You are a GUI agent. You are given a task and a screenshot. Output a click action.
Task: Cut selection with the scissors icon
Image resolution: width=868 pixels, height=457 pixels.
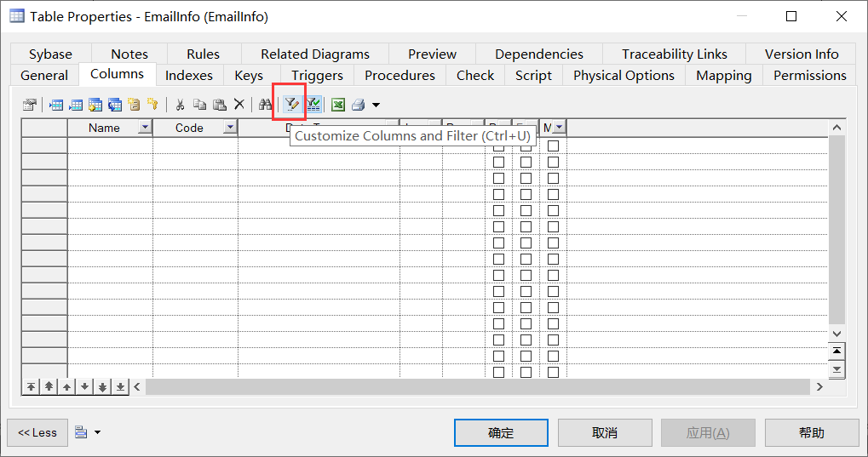coord(180,104)
